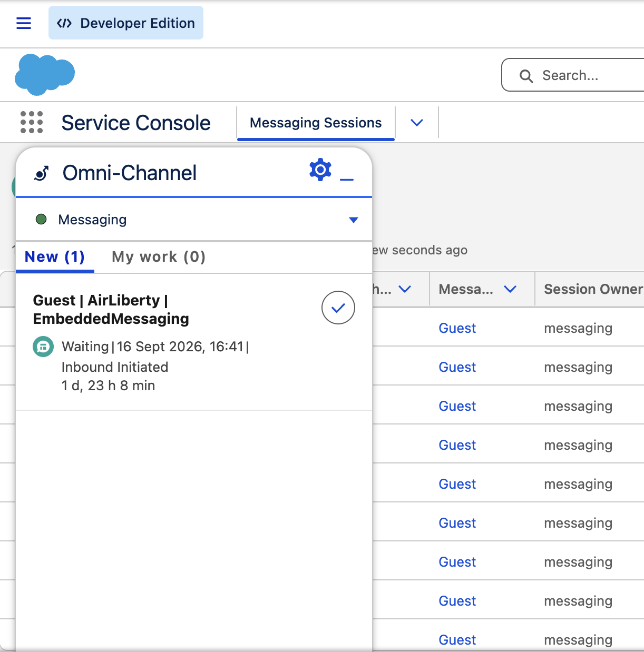Click the Session Owner column header

[x=593, y=289]
